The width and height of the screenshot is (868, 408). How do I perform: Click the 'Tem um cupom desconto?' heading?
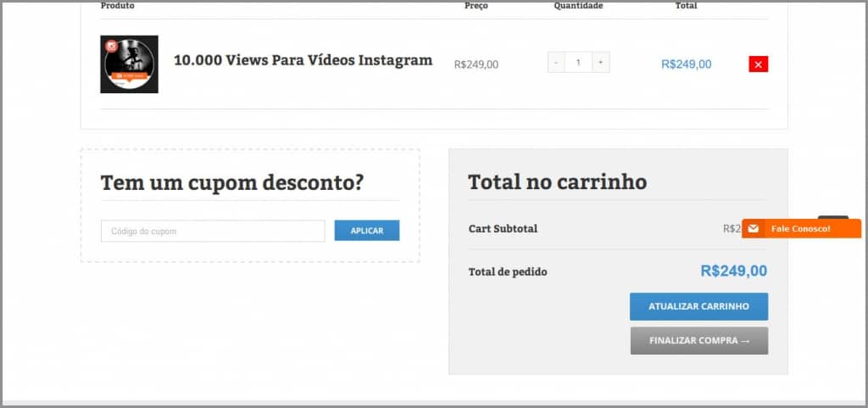point(231,182)
